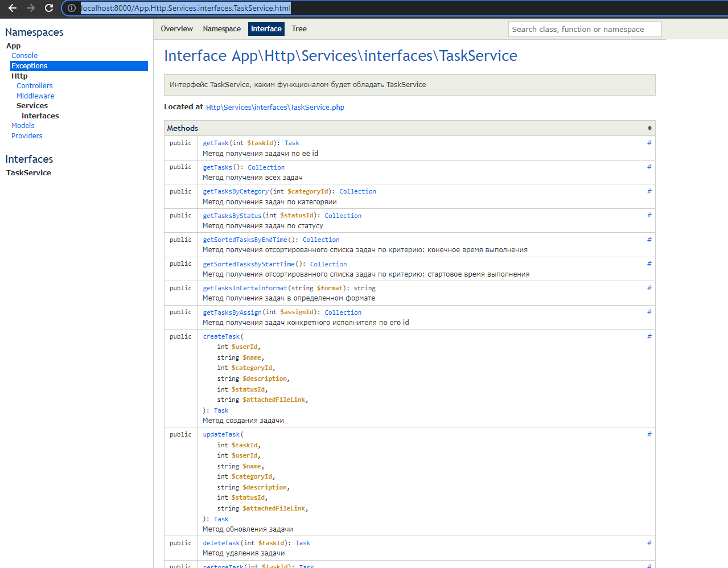Viewport: 728px width, 568px height.
Task: Open Controllers under Http namespace
Action: 34,85
